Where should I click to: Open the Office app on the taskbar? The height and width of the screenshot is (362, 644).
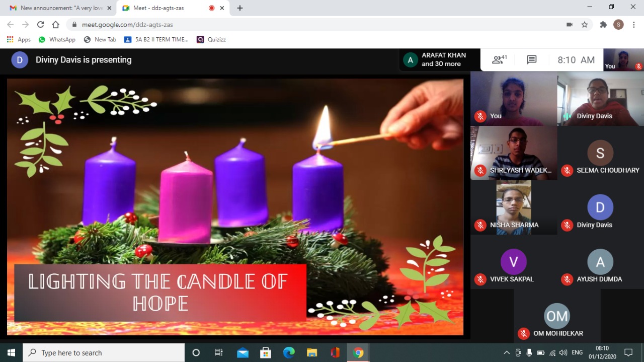pyautogui.click(x=335, y=352)
